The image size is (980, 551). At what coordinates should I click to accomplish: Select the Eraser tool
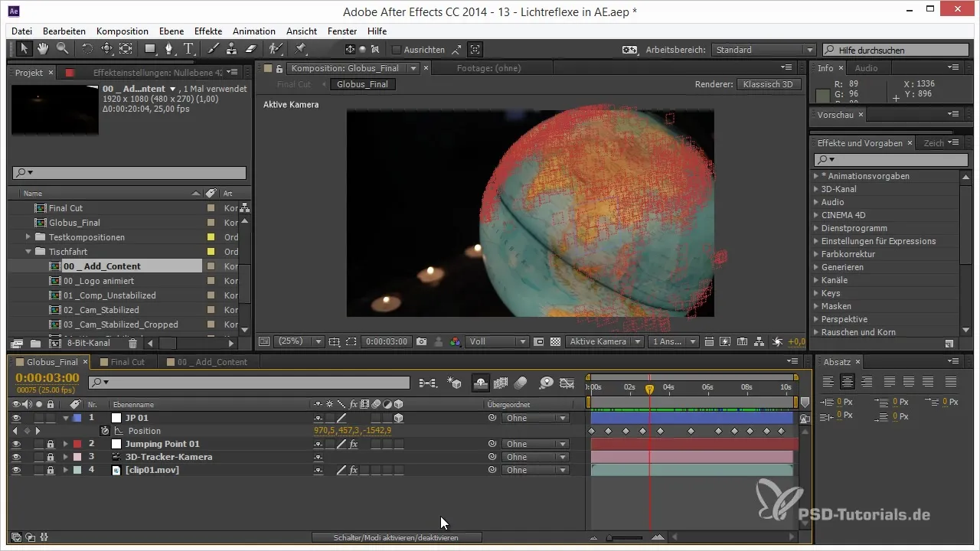(x=250, y=49)
